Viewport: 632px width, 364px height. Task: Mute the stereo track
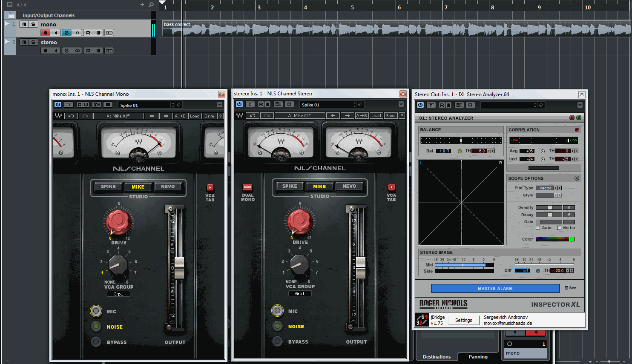pos(24,42)
